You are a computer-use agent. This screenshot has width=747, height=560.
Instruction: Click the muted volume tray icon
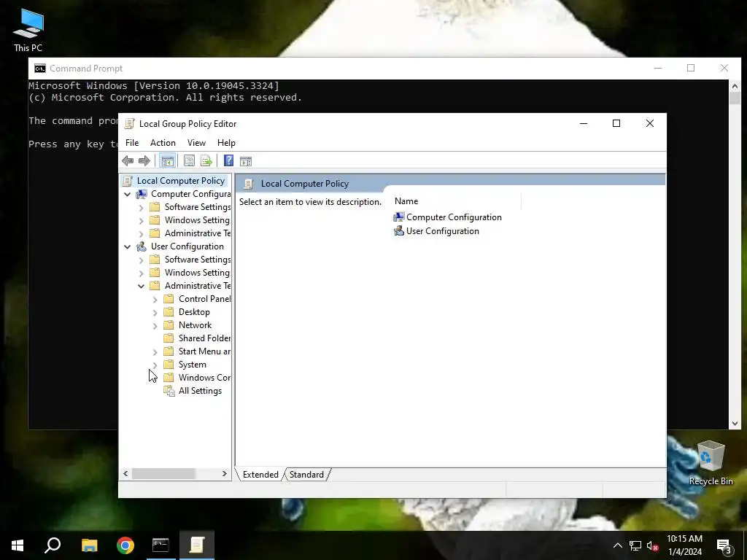[653, 545]
